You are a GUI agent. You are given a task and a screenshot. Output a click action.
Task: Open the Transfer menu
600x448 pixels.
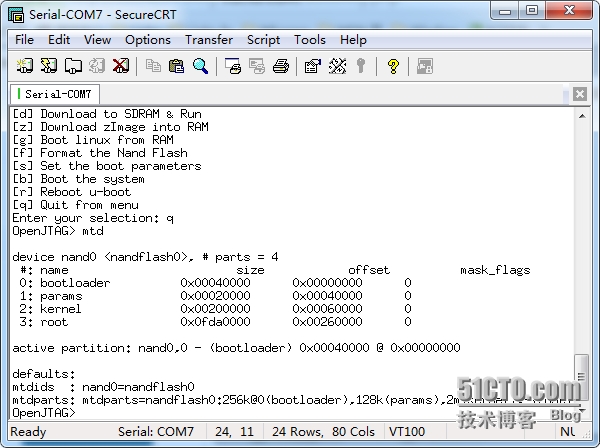click(x=209, y=40)
